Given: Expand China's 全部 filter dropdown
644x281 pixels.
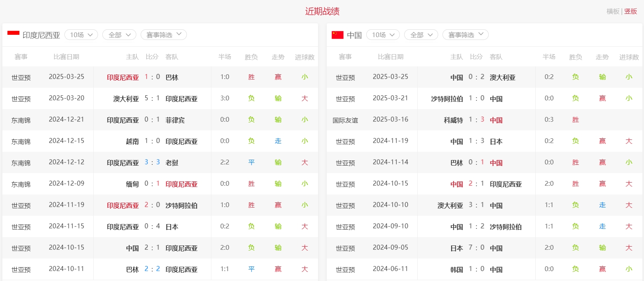Looking at the screenshot, I should point(421,35).
